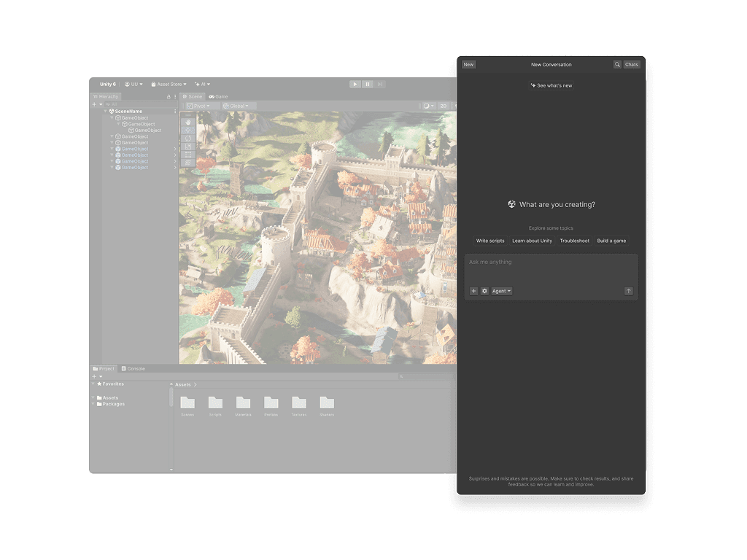Select the Hierarchy tab
Image resolution: width=747 pixels, height=560 pixels.
[105, 97]
